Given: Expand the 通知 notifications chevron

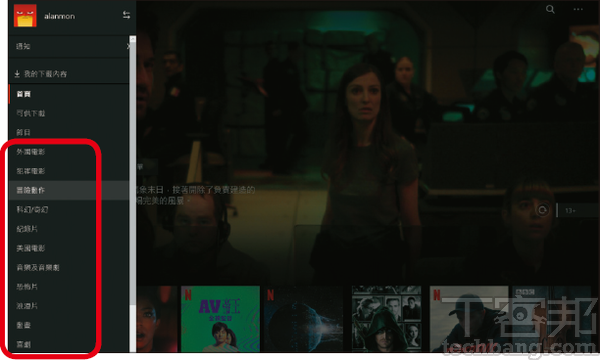Looking at the screenshot, I should pos(128,46).
